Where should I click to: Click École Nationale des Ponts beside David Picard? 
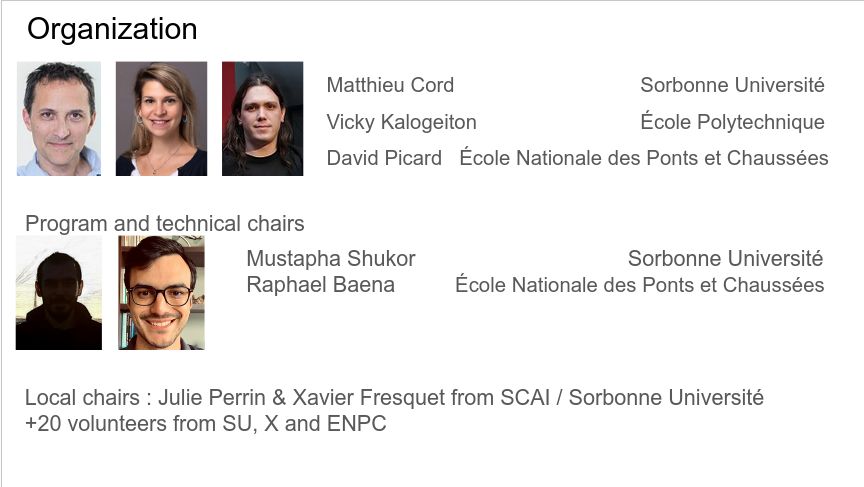[x=644, y=157]
